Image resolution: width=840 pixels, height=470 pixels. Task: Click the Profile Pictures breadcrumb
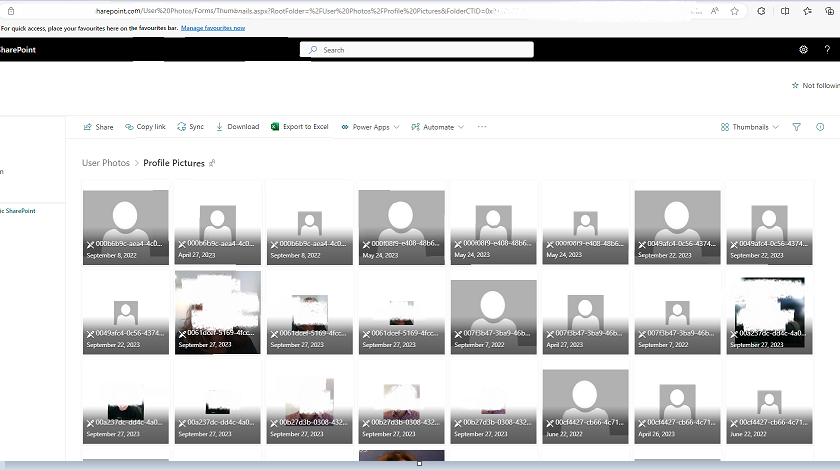(x=174, y=163)
